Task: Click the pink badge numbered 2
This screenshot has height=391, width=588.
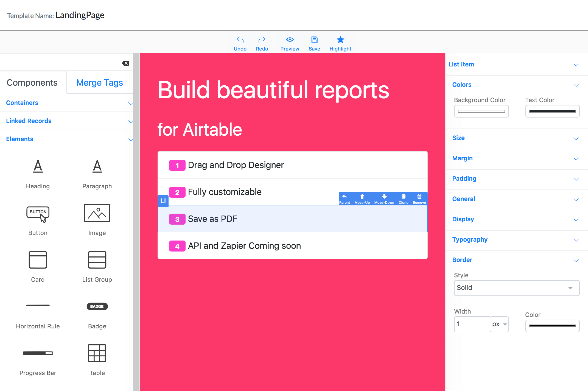Action: tap(177, 192)
